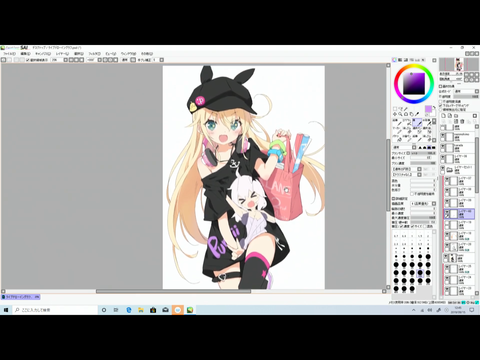Screen dimensions: 480x360
Task: Toggle pressure blending checkbox
Action: pyautogui.click(x=425, y=226)
